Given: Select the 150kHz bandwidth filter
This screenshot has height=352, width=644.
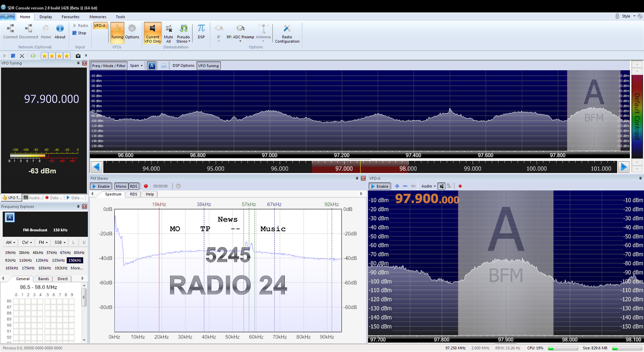Looking at the screenshot, I should [74, 260].
